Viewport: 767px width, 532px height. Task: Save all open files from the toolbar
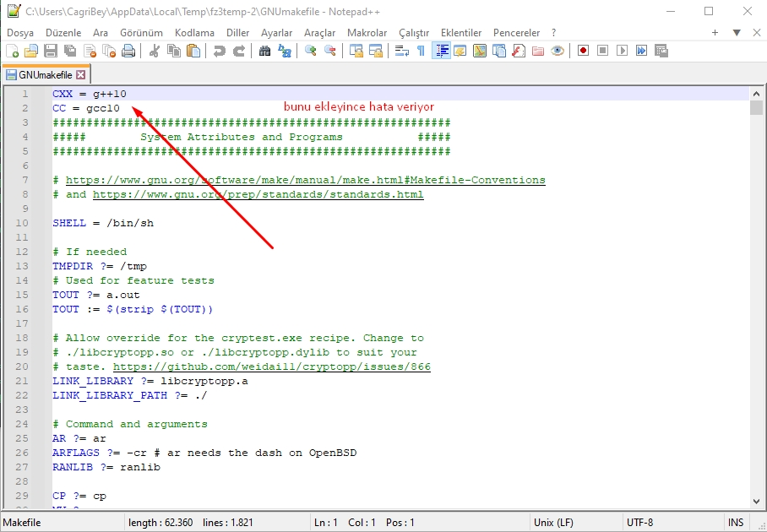[x=70, y=51]
